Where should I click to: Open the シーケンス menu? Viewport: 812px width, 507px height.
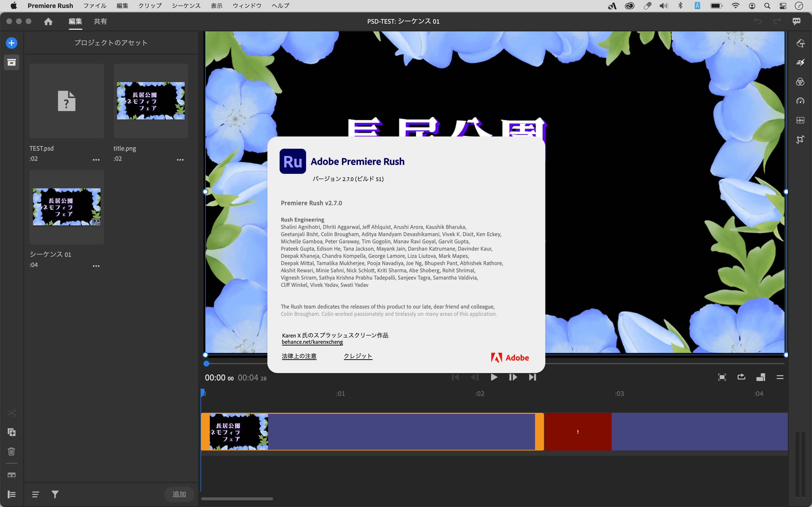(186, 6)
